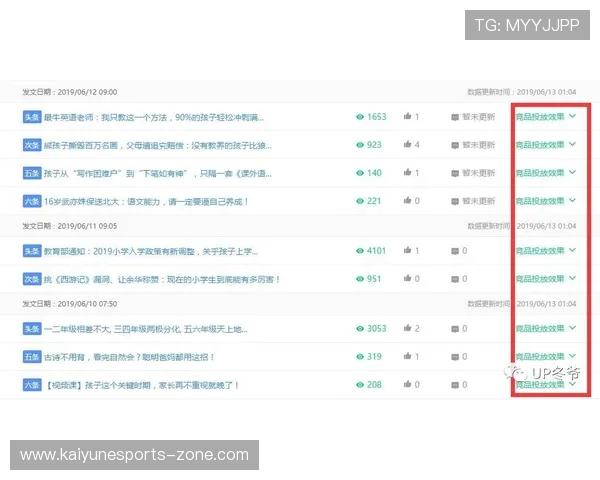Click the comment icon in the 208-view row
Viewport: 600px width, 480px height.
coord(455,385)
